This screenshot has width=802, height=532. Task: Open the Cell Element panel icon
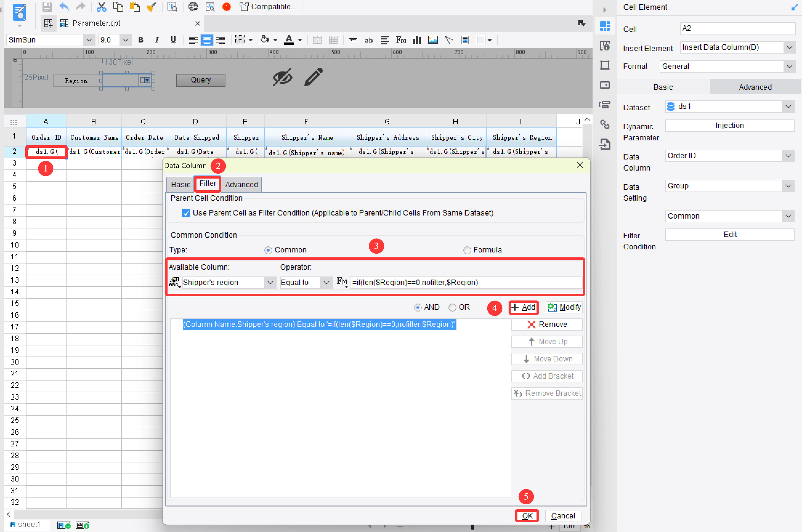pyautogui.click(x=605, y=26)
